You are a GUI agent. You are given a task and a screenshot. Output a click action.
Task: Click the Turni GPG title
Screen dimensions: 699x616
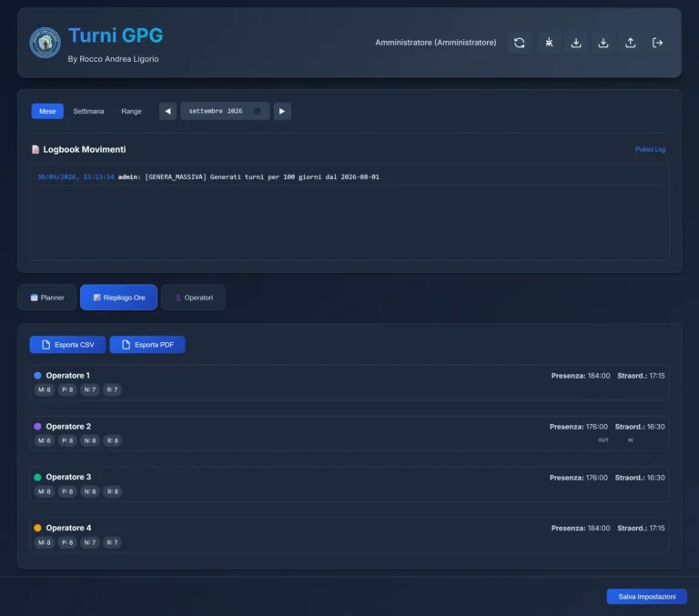pos(116,35)
